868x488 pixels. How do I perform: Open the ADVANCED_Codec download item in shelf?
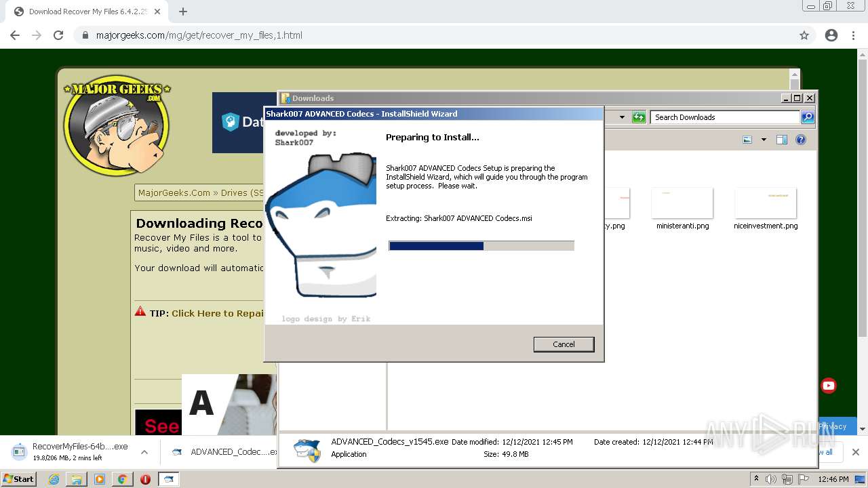coord(224,452)
